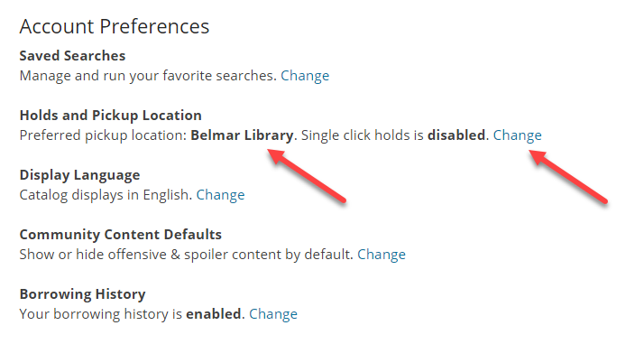Click the Account Preferences page title
This screenshot has width=644, height=344.
(115, 27)
